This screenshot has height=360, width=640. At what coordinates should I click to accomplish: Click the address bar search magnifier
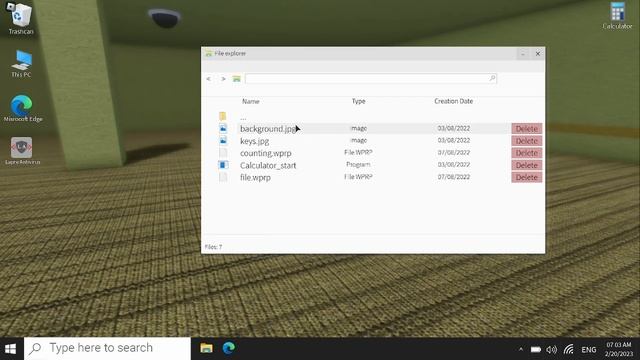click(492, 78)
